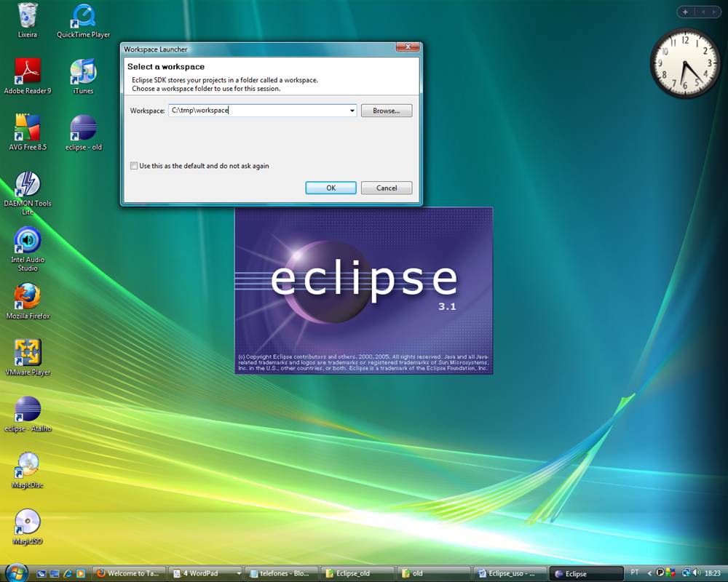Click the sidebar previous-gadgets left arrow
Screen dimensions: 728x582
pyautogui.click(x=703, y=12)
